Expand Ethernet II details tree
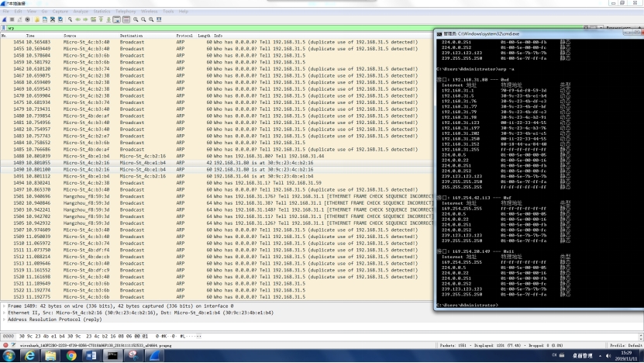This screenshot has width=644, height=363. 4,313
